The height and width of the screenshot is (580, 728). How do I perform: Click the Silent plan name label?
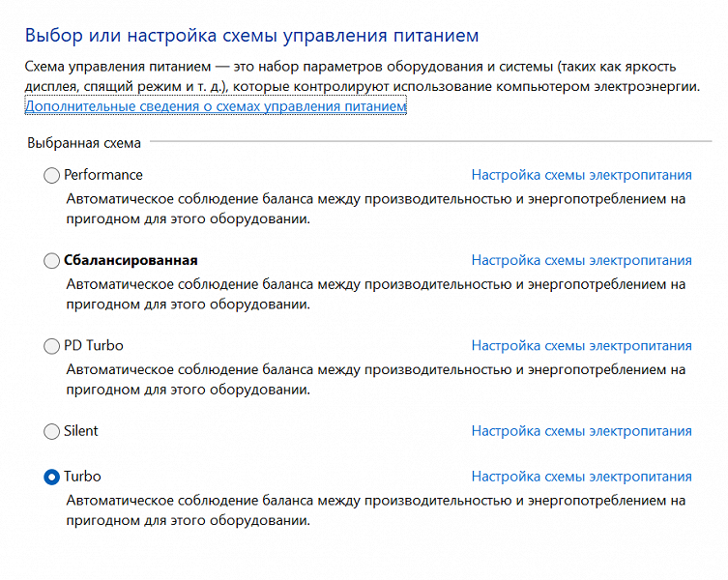coord(81,431)
